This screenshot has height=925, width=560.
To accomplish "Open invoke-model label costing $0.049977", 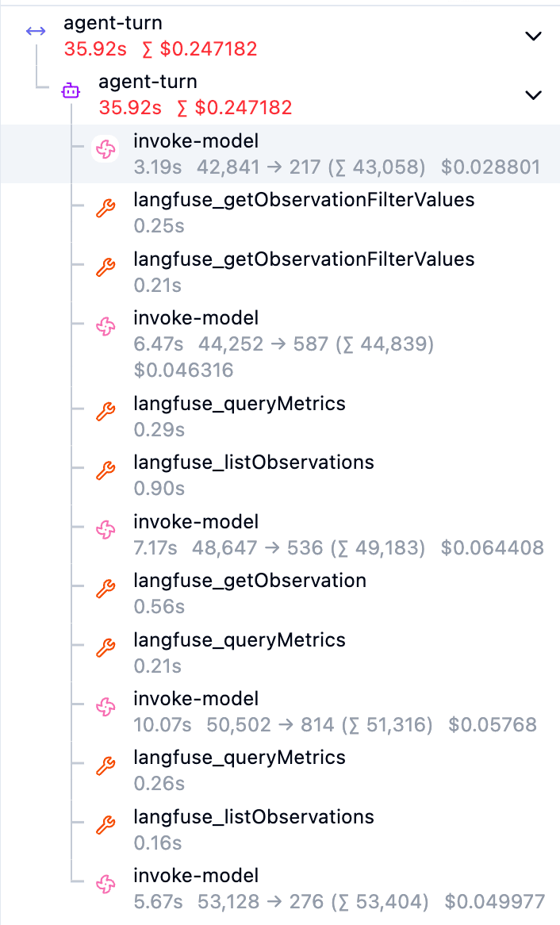I will click(x=196, y=876).
